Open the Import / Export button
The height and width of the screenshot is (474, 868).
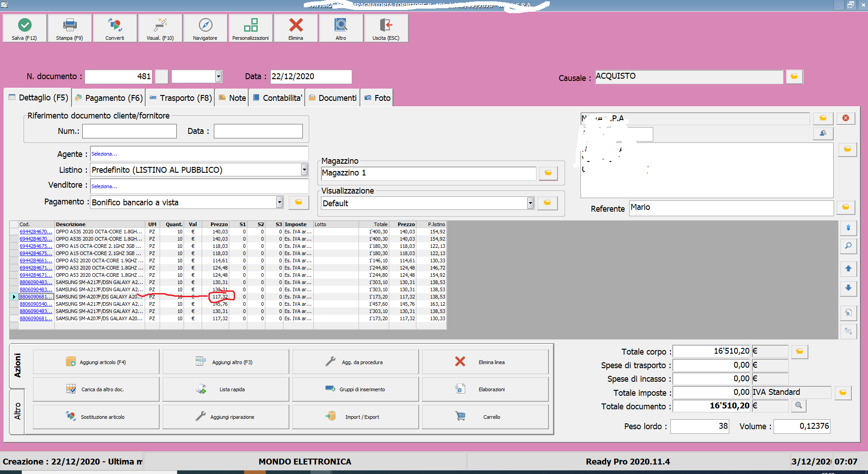(x=355, y=417)
